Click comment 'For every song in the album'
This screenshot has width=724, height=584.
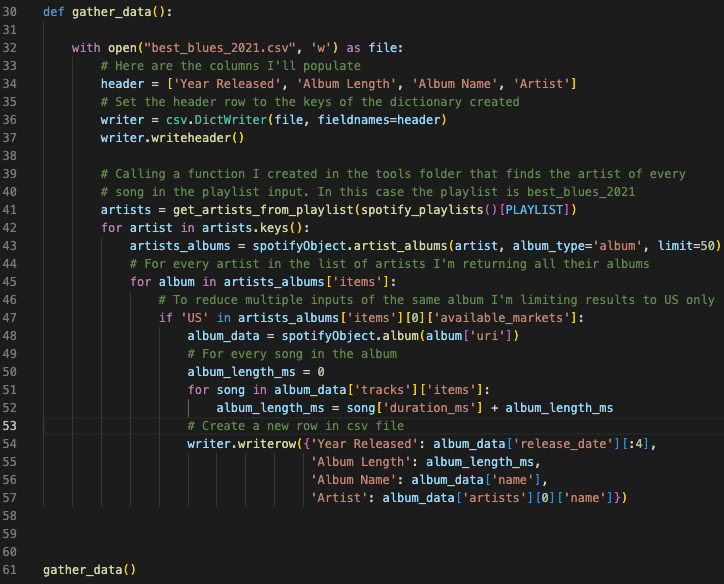pos(292,354)
